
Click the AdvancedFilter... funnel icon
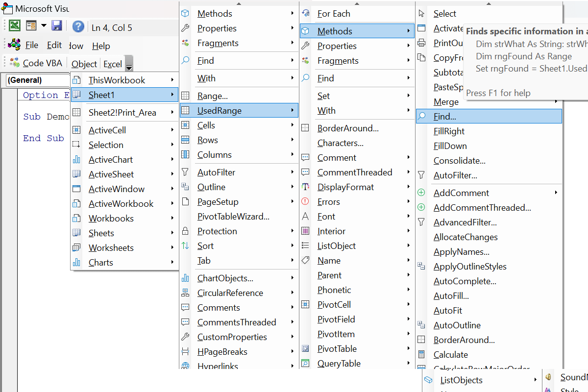(x=421, y=222)
